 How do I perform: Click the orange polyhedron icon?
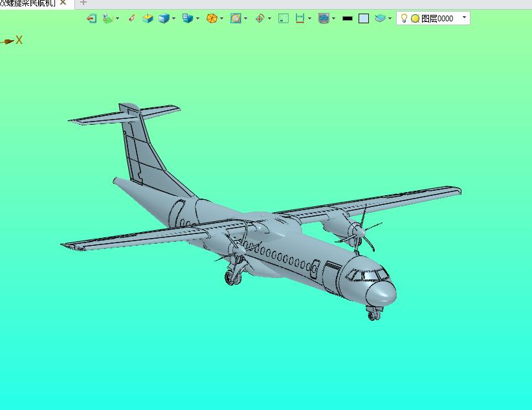(212, 18)
